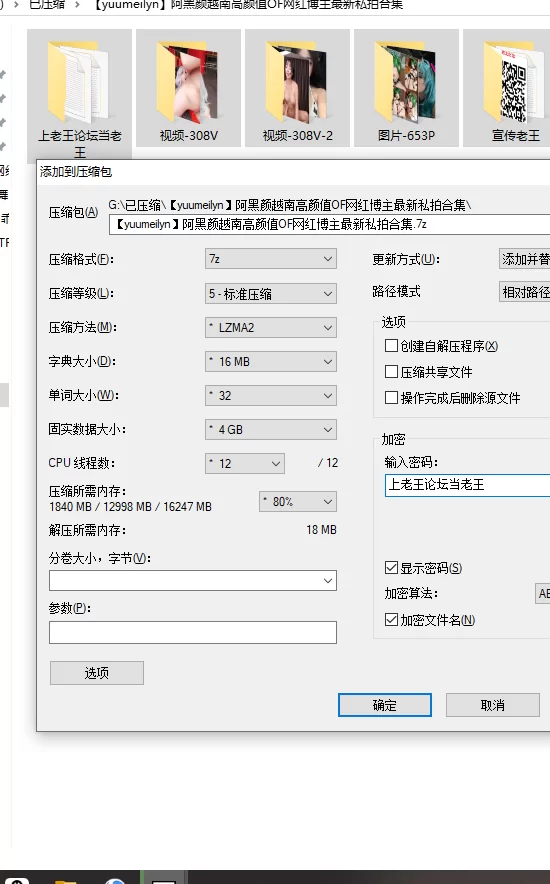Toggle the 加密文件名 checkbox
This screenshot has height=884, width=550.
pyautogui.click(x=391, y=620)
